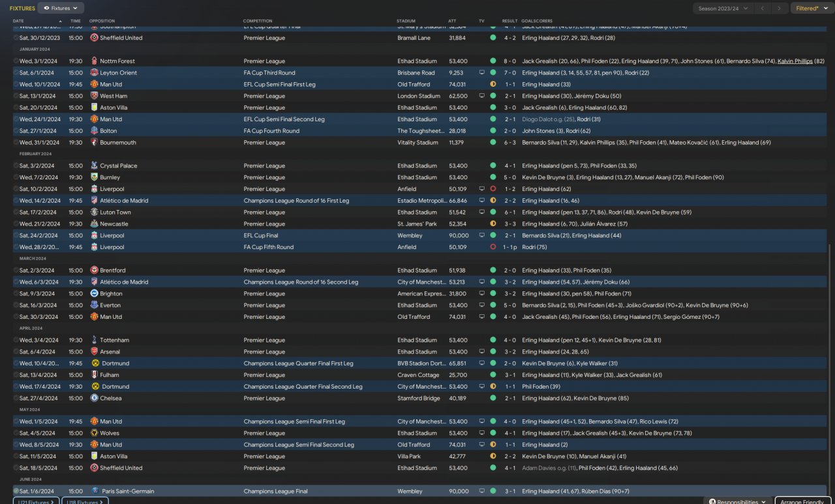Tick the selection circle for the Nottm Forest fixture
Image resolution: width=835 pixels, height=504 pixels.
coord(16,61)
